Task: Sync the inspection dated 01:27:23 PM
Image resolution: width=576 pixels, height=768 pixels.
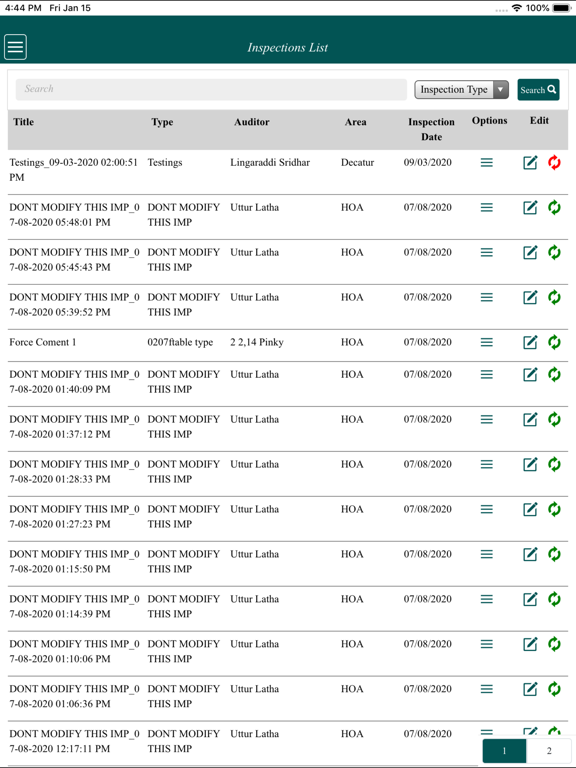Action: pyautogui.click(x=554, y=509)
